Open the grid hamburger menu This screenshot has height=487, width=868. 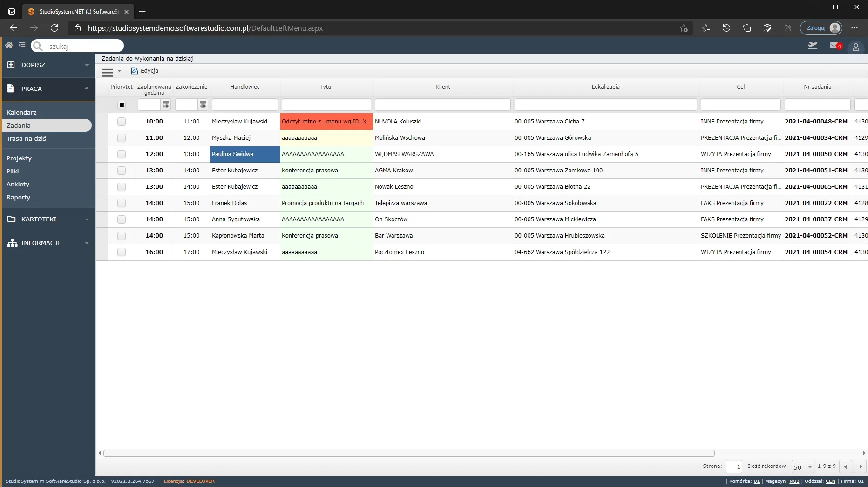(x=108, y=71)
